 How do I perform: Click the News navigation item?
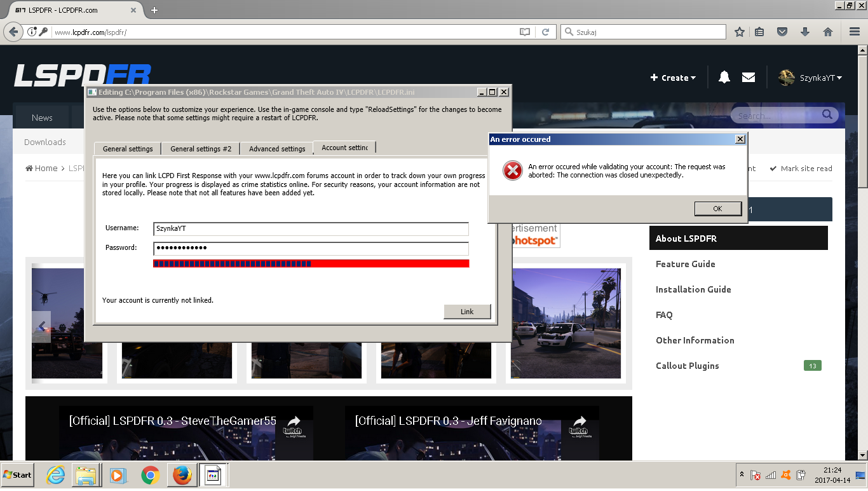(42, 118)
